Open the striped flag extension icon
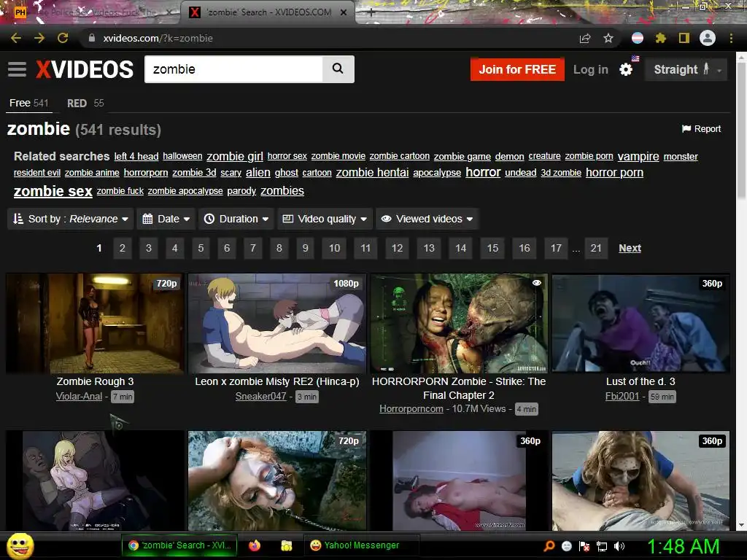 (x=638, y=38)
